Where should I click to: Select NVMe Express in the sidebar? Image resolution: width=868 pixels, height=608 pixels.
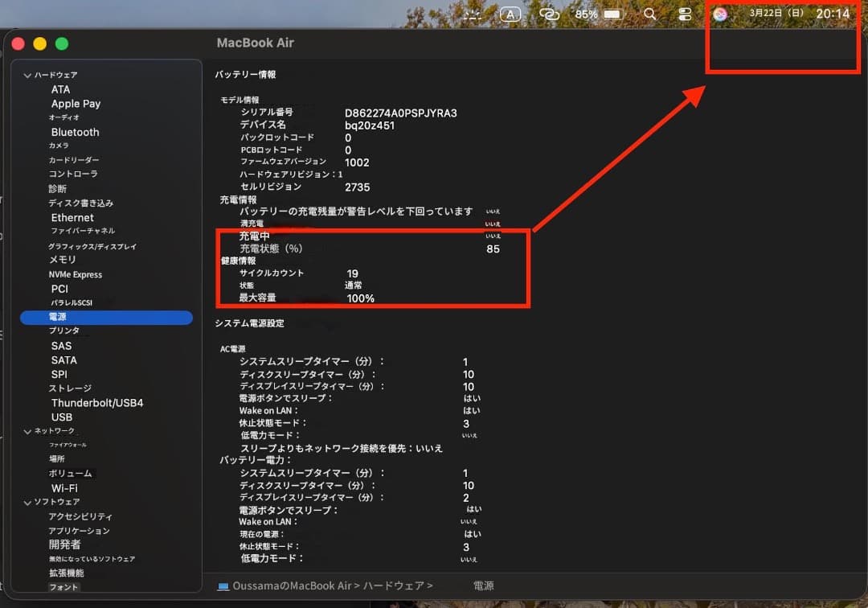(x=76, y=275)
